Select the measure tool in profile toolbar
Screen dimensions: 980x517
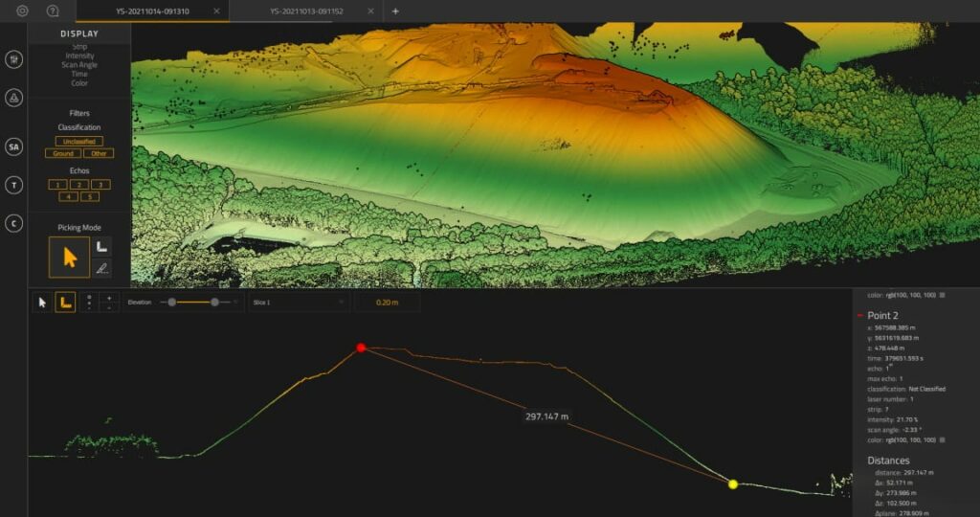click(x=66, y=303)
